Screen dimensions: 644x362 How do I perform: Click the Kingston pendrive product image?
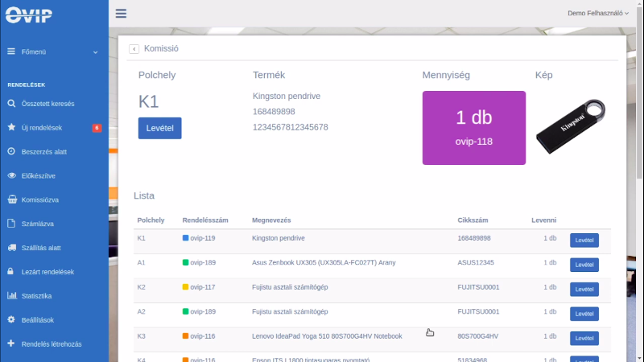(x=571, y=126)
